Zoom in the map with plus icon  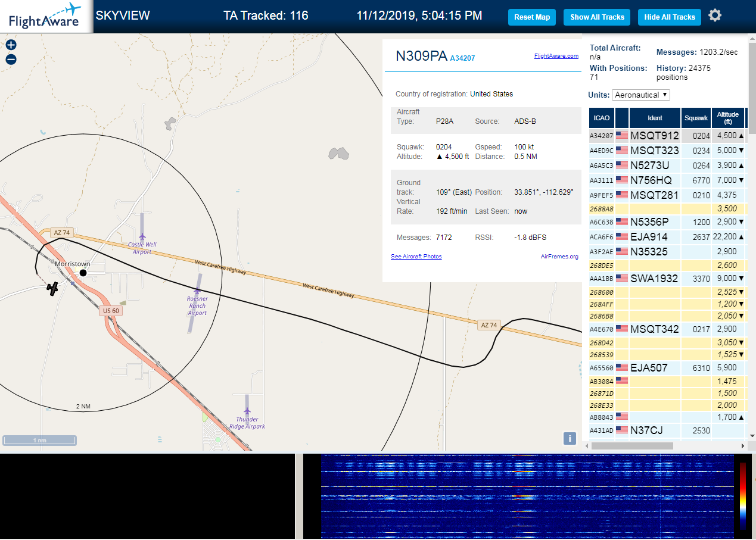pyautogui.click(x=11, y=45)
